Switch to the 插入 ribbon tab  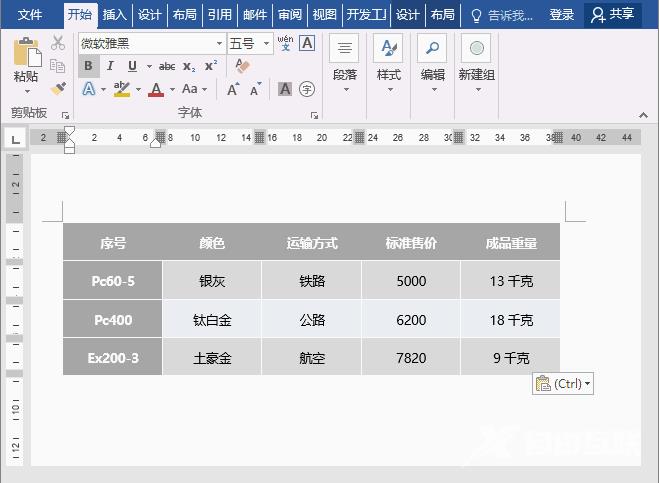(115, 15)
